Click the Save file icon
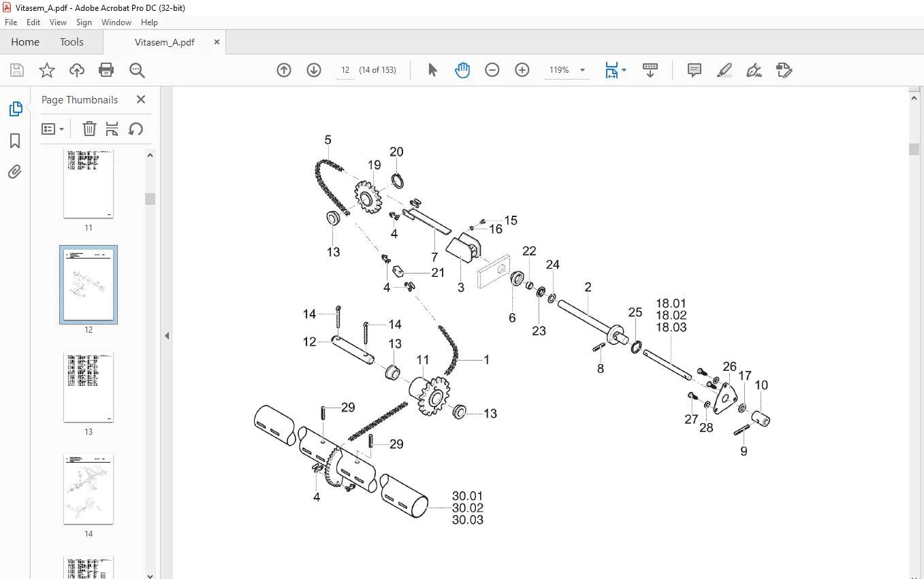 click(x=17, y=70)
